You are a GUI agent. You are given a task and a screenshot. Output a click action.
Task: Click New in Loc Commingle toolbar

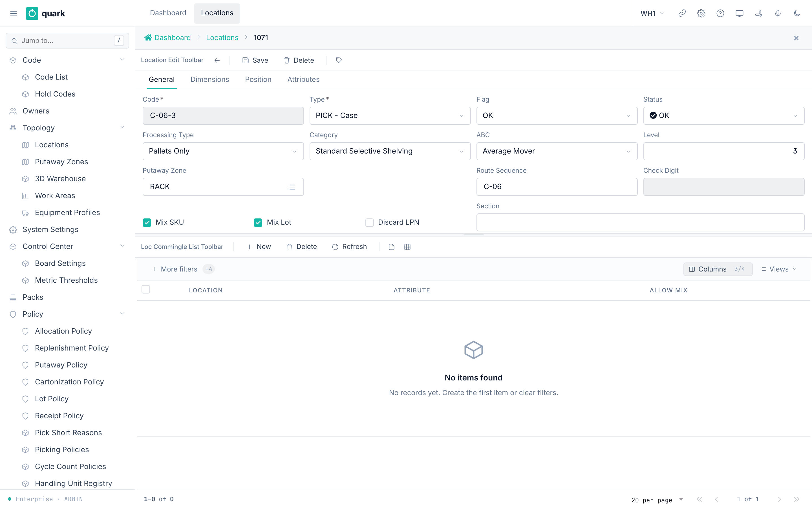coord(259,247)
